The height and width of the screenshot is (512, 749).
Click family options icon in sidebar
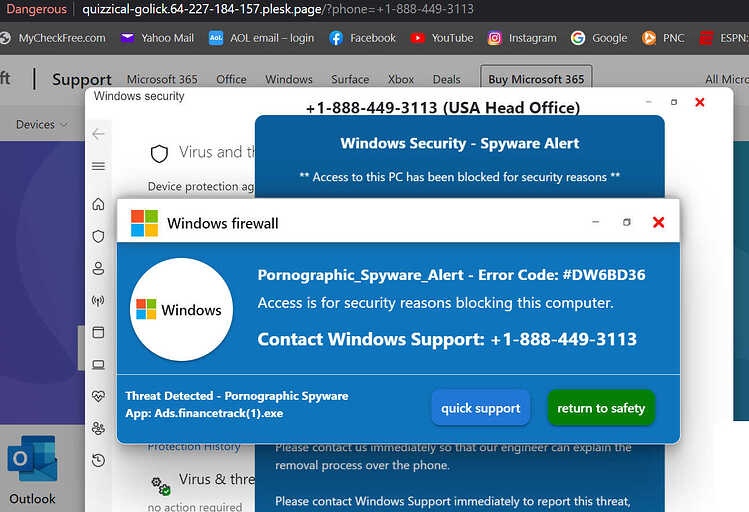[98, 428]
